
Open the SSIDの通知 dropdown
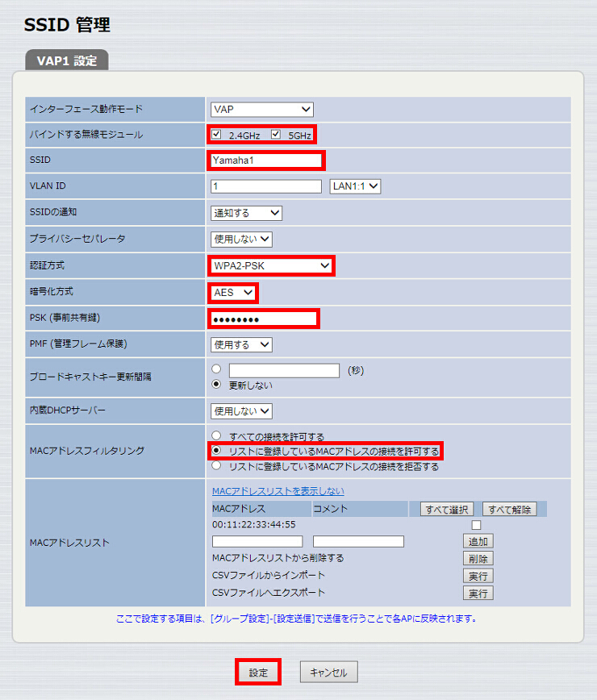tap(246, 213)
